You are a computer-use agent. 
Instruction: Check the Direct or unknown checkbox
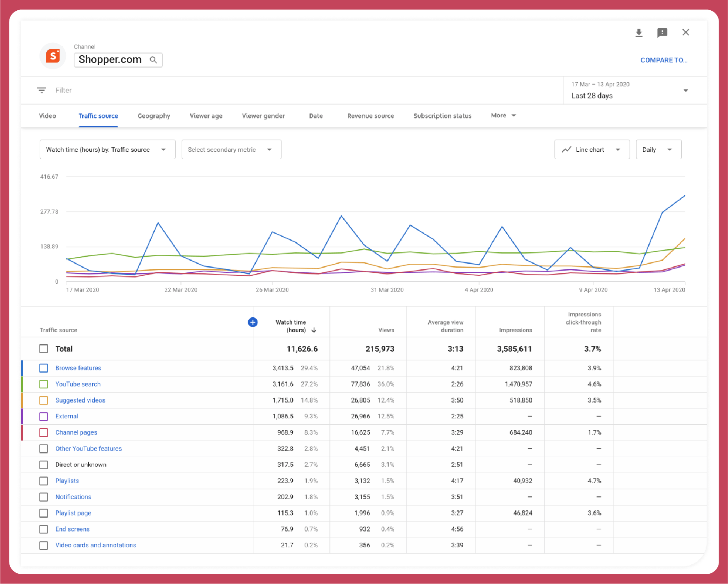click(x=44, y=465)
